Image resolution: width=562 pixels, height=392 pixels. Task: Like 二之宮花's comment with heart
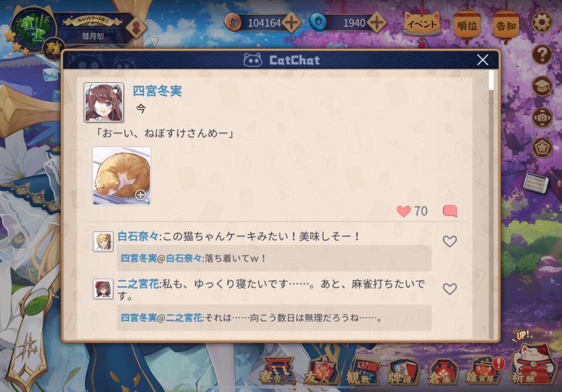tap(449, 288)
